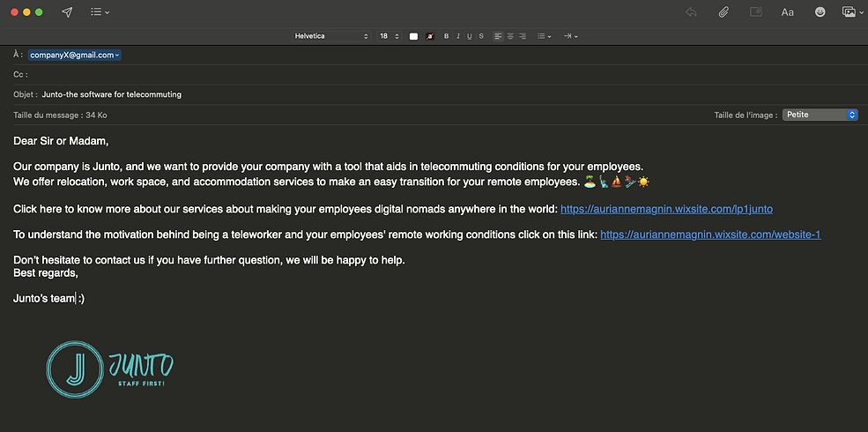Image resolution: width=868 pixels, height=432 pixels.
Task: Click the reply arrow icon in toolbar
Action: point(691,12)
